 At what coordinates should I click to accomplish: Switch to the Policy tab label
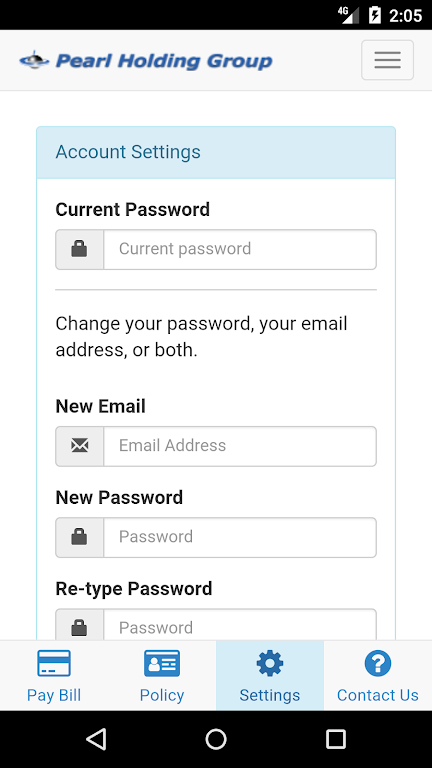(x=162, y=695)
